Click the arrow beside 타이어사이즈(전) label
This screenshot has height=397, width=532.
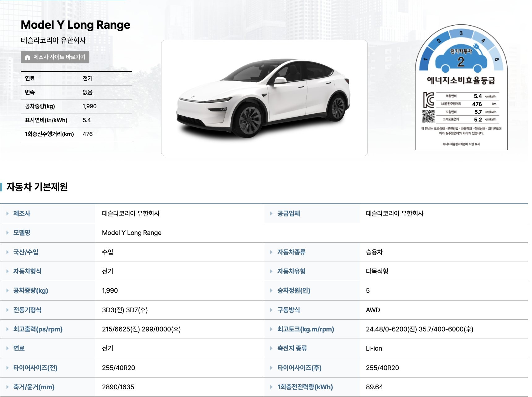pyautogui.click(x=7, y=368)
